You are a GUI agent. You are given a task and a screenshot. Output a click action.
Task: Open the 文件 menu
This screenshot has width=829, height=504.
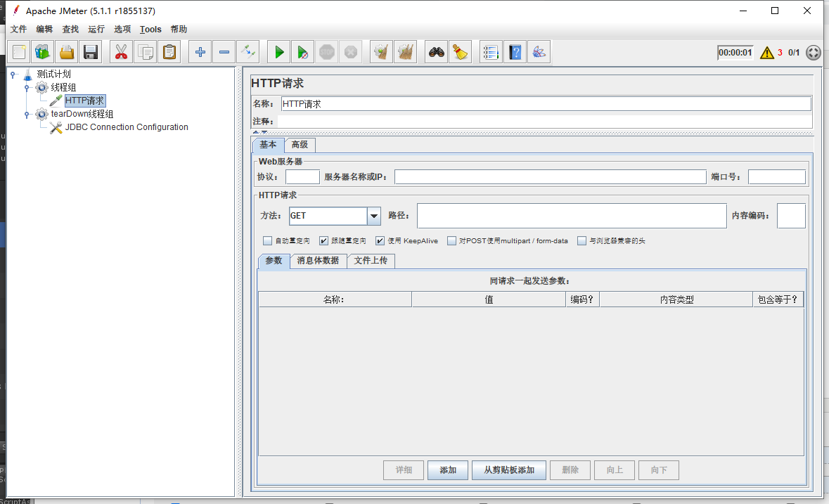click(x=18, y=29)
